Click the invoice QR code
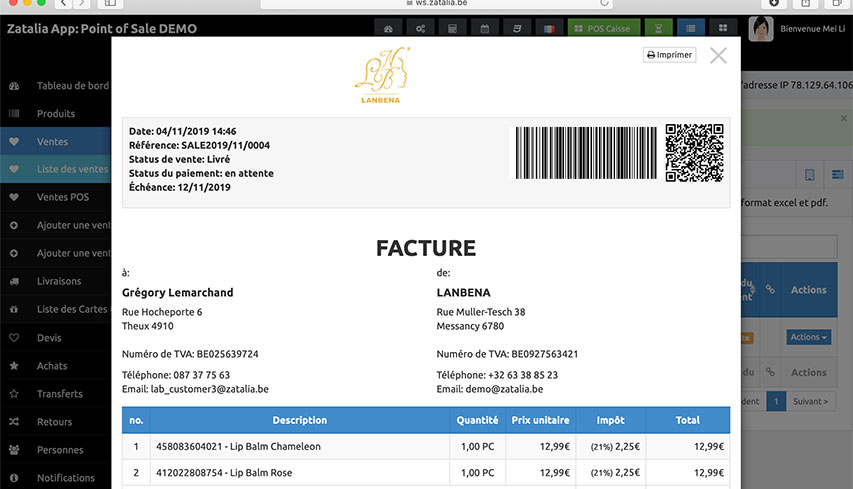Image resolution: width=853 pixels, height=489 pixels. tap(694, 153)
